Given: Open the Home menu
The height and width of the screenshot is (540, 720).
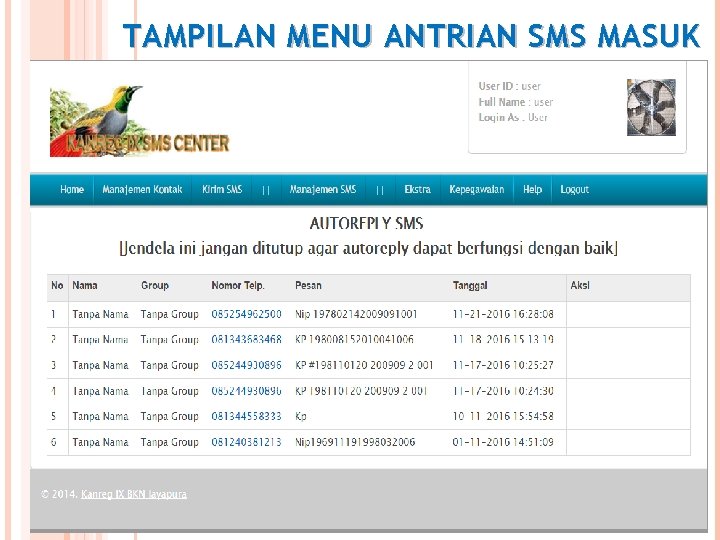Looking at the screenshot, I should coord(72,189).
